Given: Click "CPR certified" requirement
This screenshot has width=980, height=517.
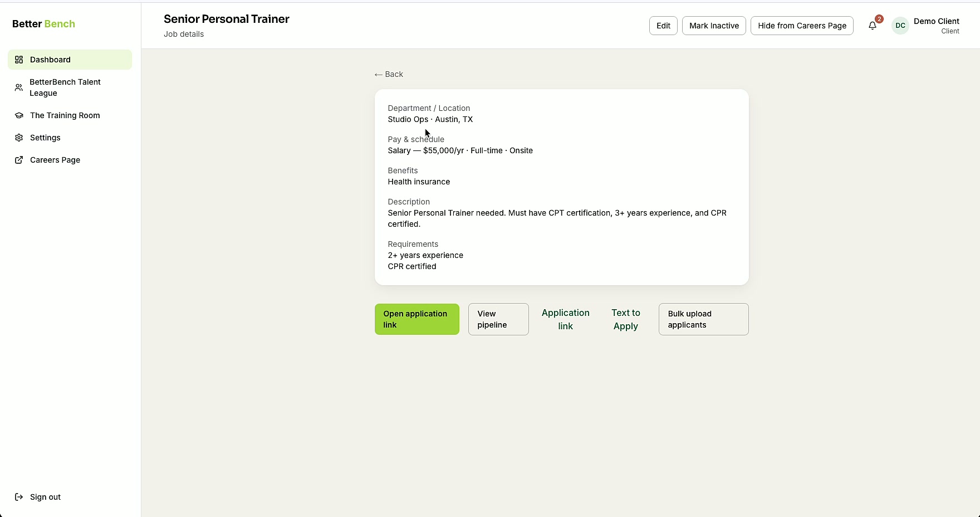Looking at the screenshot, I should click(412, 266).
